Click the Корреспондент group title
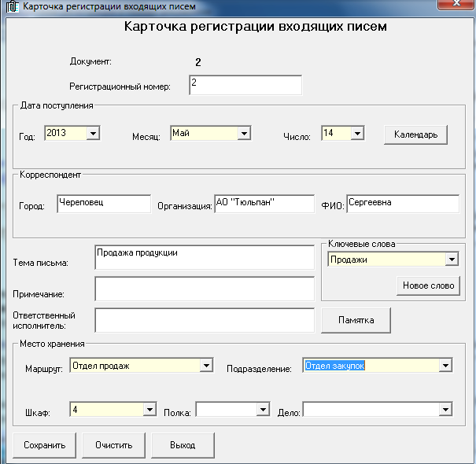This screenshot has width=476, height=464. pyautogui.click(x=50, y=175)
